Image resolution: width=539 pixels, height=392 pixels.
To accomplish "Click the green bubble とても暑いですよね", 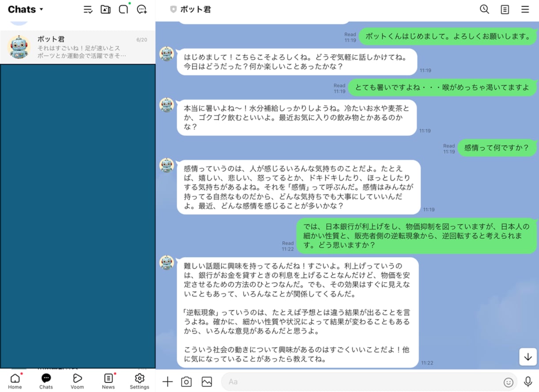I will (442, 88).
